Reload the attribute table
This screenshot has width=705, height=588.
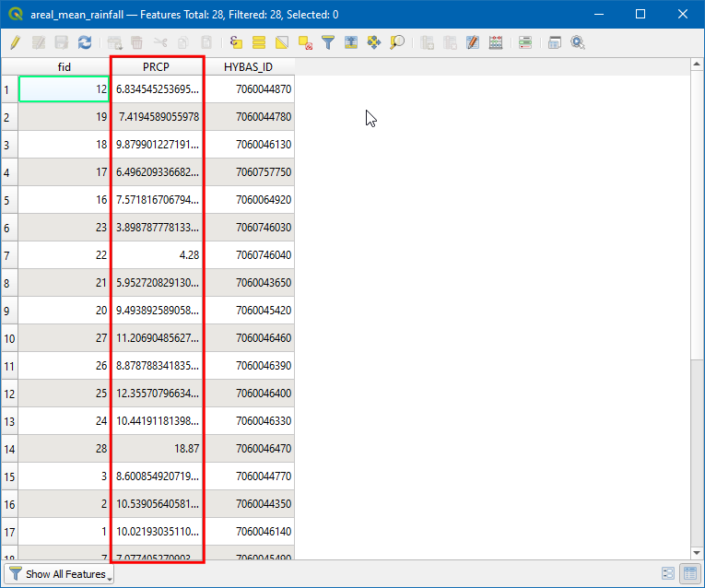pos(85,42)
